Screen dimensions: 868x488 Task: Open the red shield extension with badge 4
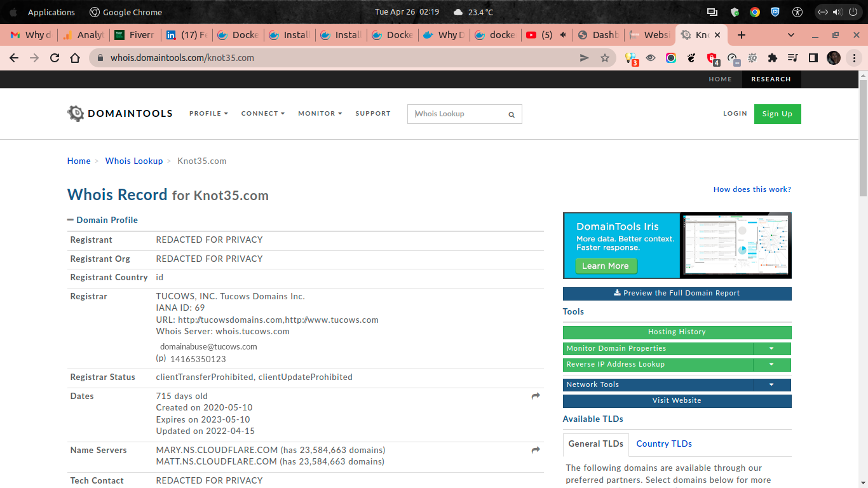(x=712, y=58)
